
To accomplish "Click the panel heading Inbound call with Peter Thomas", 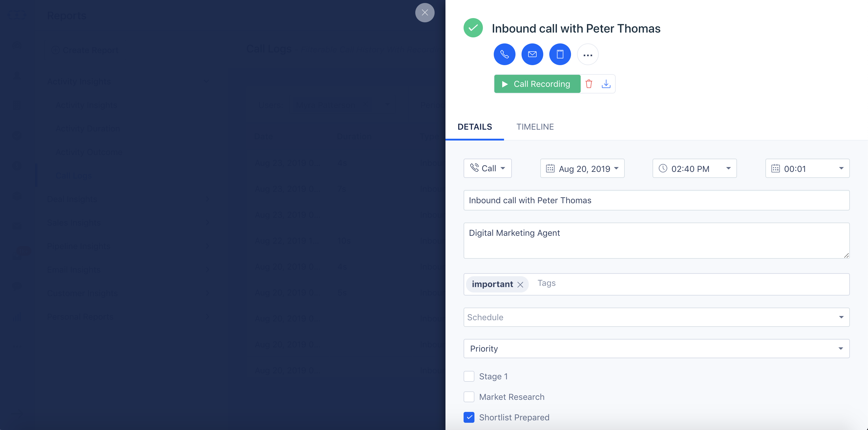I will (x=576, y=29).
